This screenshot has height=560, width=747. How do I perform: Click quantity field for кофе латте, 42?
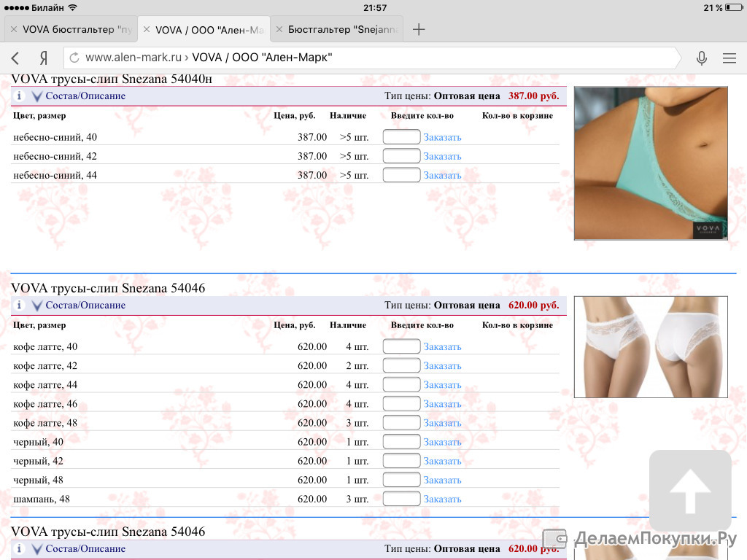coord(402,365)
